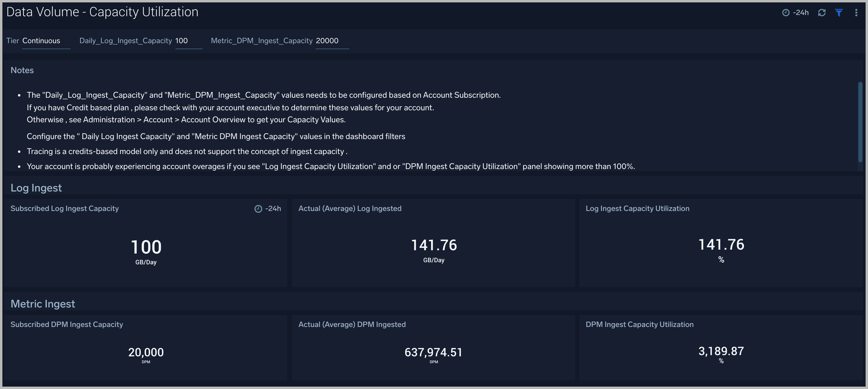Image resolution: width=868 pixels, height=389 pixels.
Task: Click the clock icon on Subscribed Log Ingest Capacity panel
Action: pos(258,209)
